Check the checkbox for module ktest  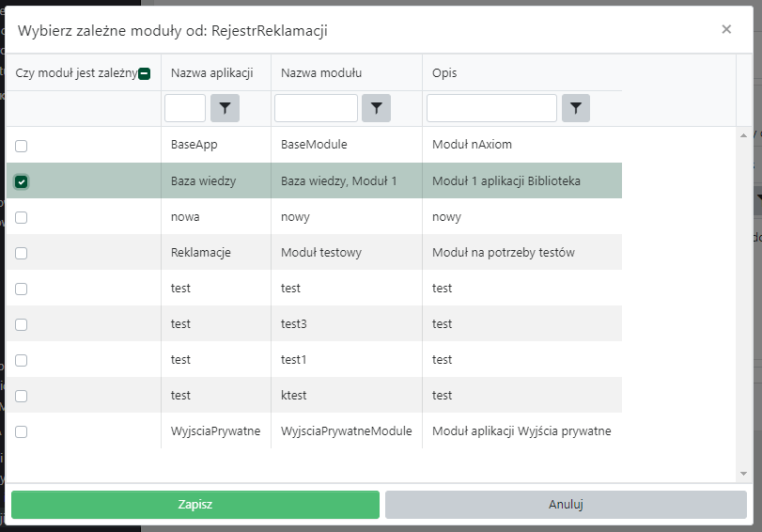[21, 396]
